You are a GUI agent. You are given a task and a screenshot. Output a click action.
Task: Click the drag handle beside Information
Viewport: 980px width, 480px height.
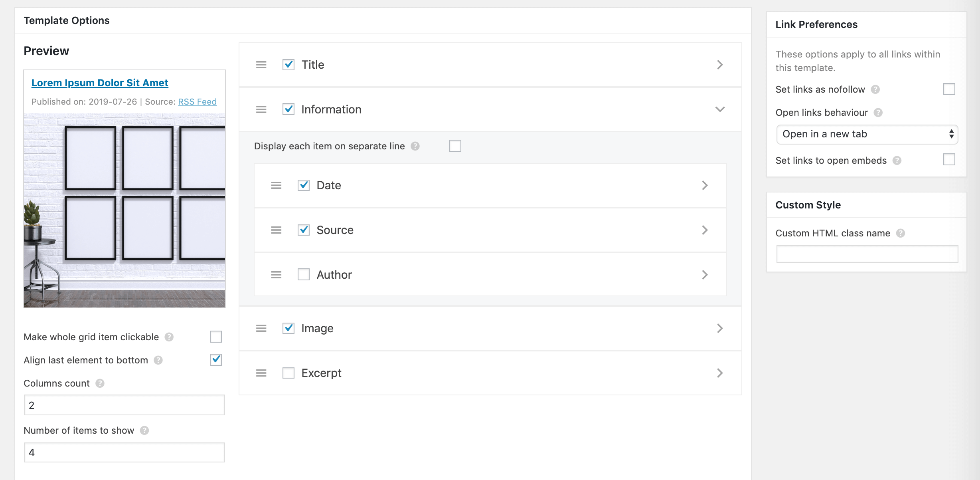pyautogui.click(x=261, y=109)
